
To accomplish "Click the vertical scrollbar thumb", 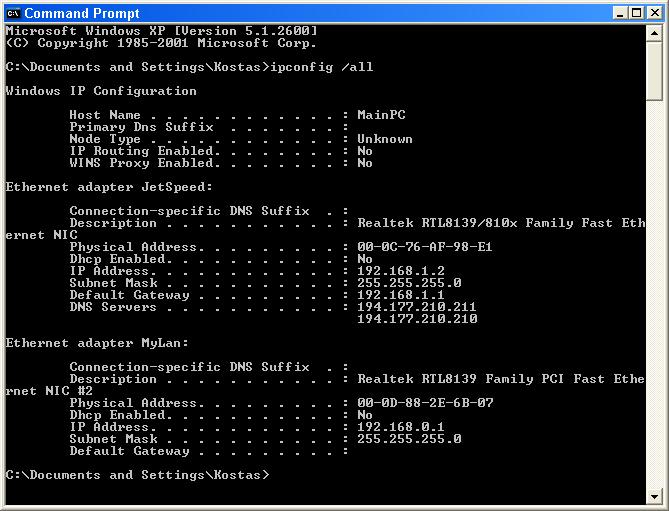I will pos(654,70).
